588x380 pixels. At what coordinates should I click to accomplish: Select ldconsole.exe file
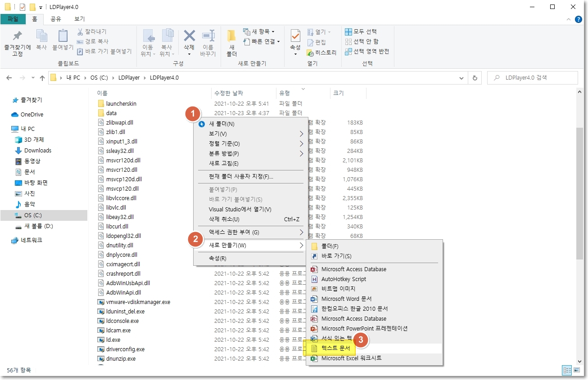click(118, 321)
